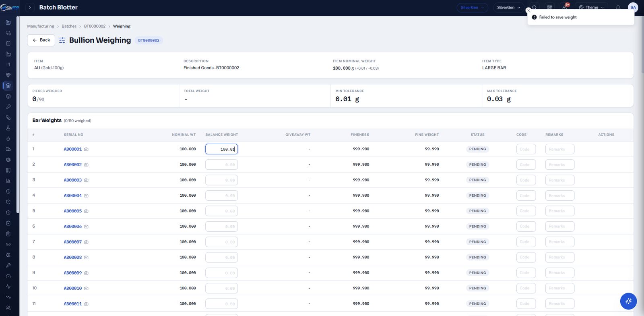Open the gear settings icon in sidebar

pos(8,255)
